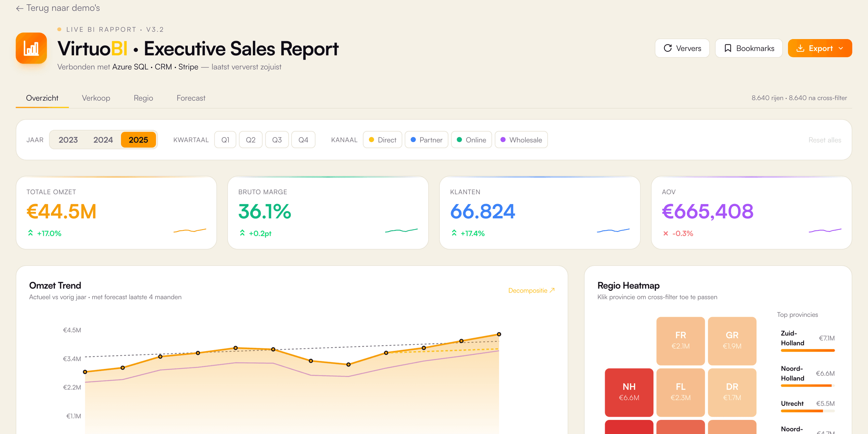Toggle the Direct channel filter
Viewport: 868px width, 434px height.
(x=383, y=140)
